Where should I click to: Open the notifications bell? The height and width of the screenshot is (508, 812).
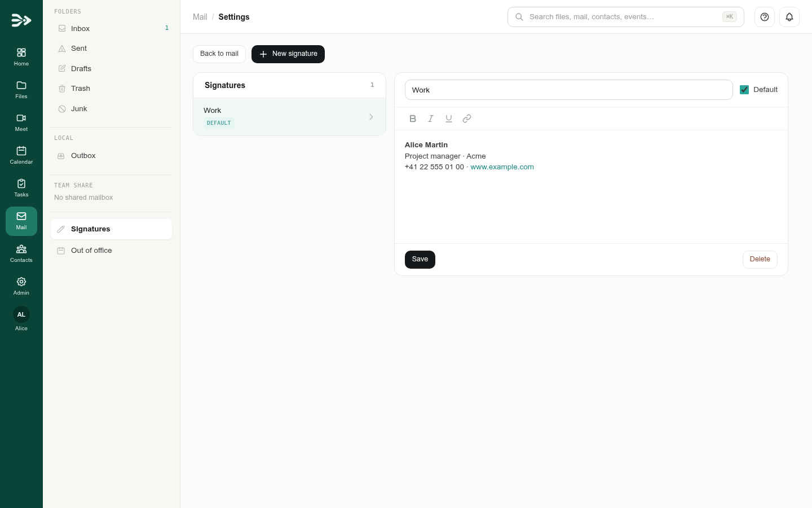pos(789,17)
